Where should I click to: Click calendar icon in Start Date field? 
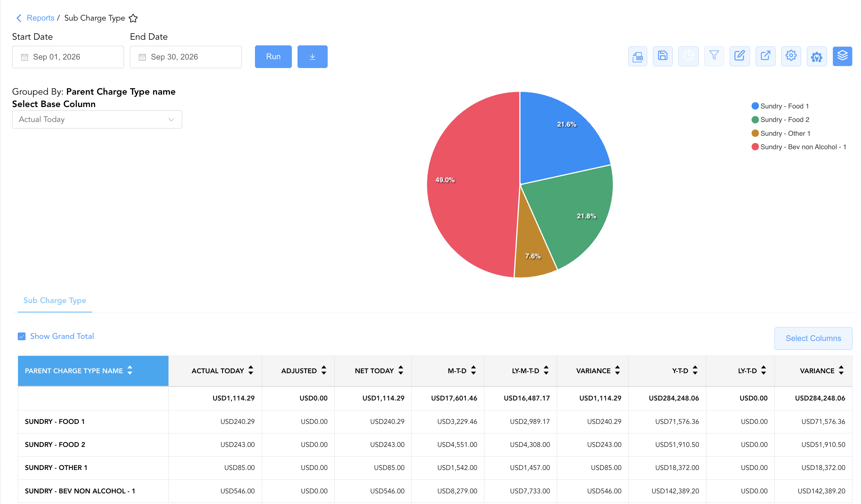24,57
